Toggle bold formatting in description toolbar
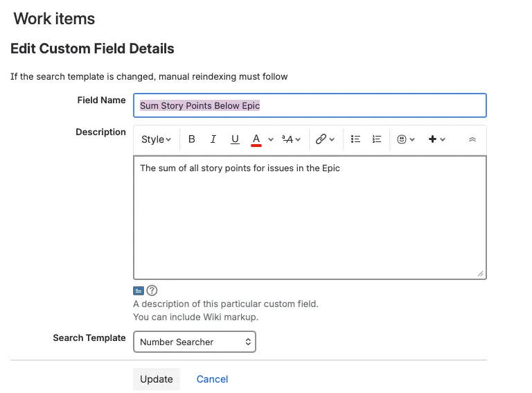 192,139
